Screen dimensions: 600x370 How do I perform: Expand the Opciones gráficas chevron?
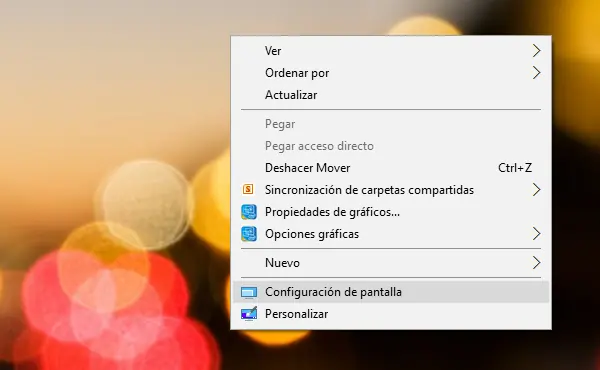(536, 234)
